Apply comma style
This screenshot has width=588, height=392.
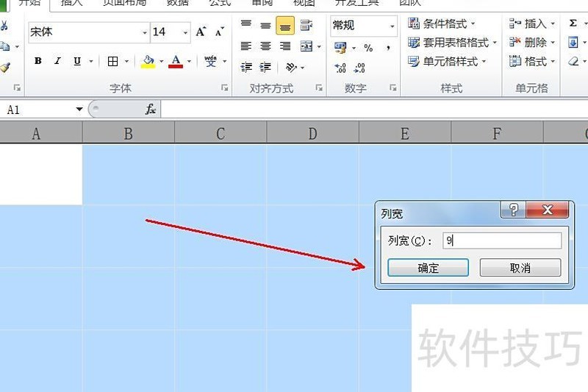389,48
